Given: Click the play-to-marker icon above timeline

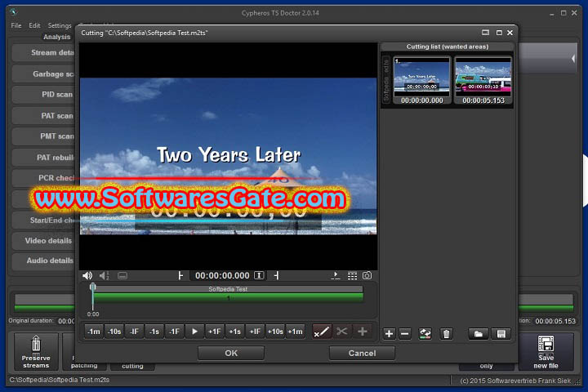Looking at the screenshot, I should [336, 276].
